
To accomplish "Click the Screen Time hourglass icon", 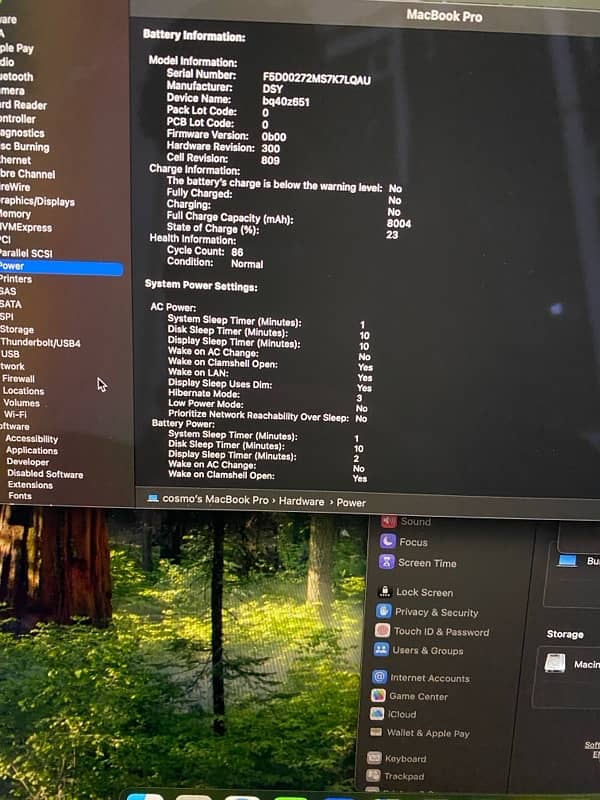I will pyautogui.click(x=387, y=563).
